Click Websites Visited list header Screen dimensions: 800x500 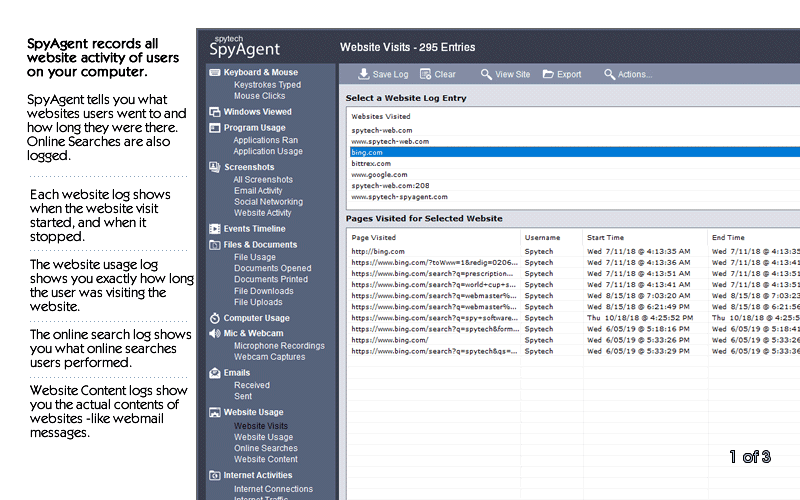(381, 116)
